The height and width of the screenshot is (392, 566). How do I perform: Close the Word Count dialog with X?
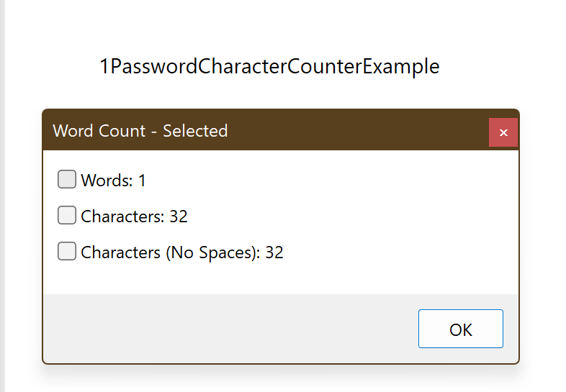[x=503, y=132]
